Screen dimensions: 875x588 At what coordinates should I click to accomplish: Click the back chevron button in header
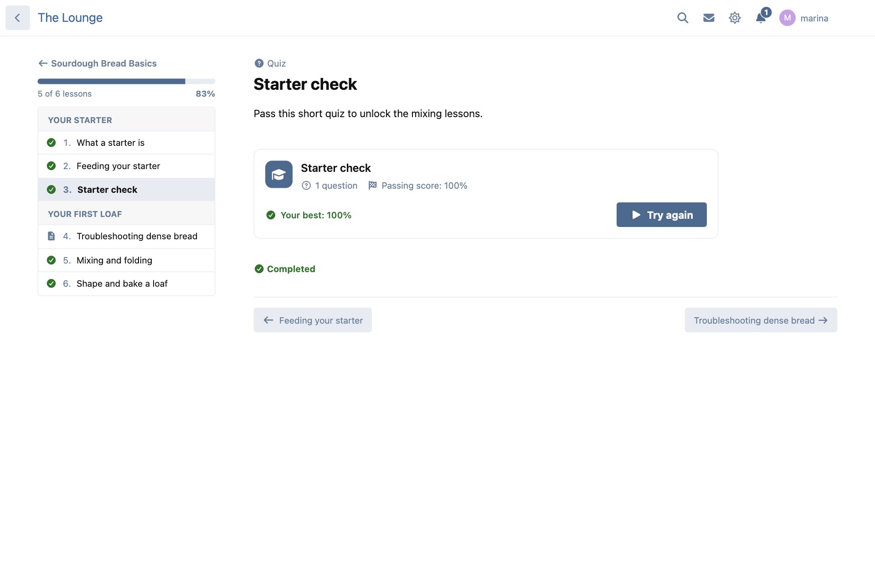click(x=18, y=18)
